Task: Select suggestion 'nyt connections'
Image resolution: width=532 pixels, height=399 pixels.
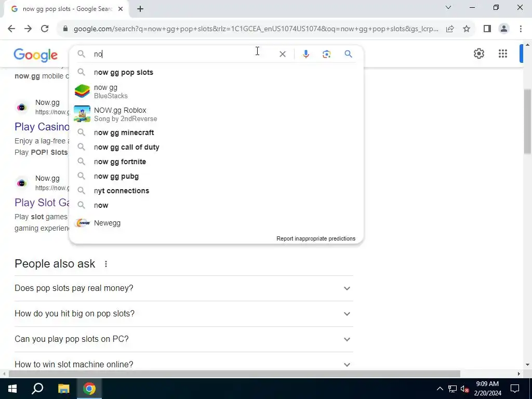Action: pos(216,191)
